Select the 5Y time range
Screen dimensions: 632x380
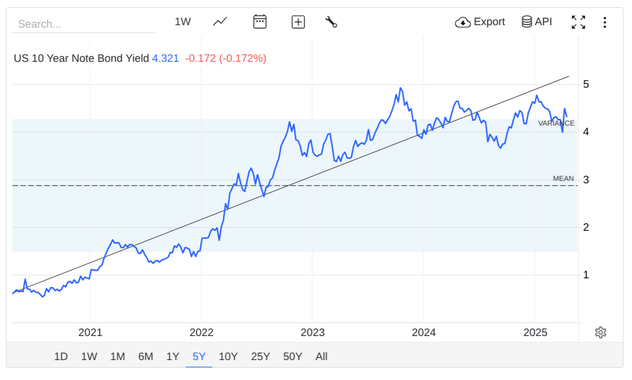click(199, 357)
